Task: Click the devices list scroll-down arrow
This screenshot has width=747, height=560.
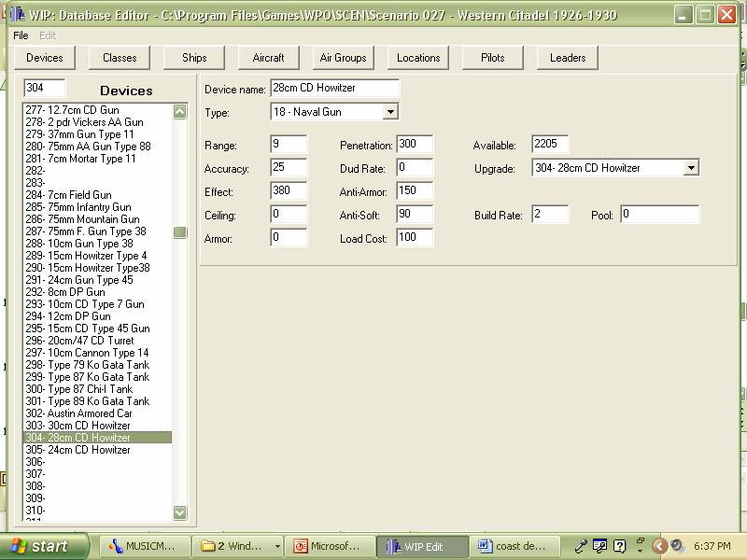Action: click(x=180, y=512)
